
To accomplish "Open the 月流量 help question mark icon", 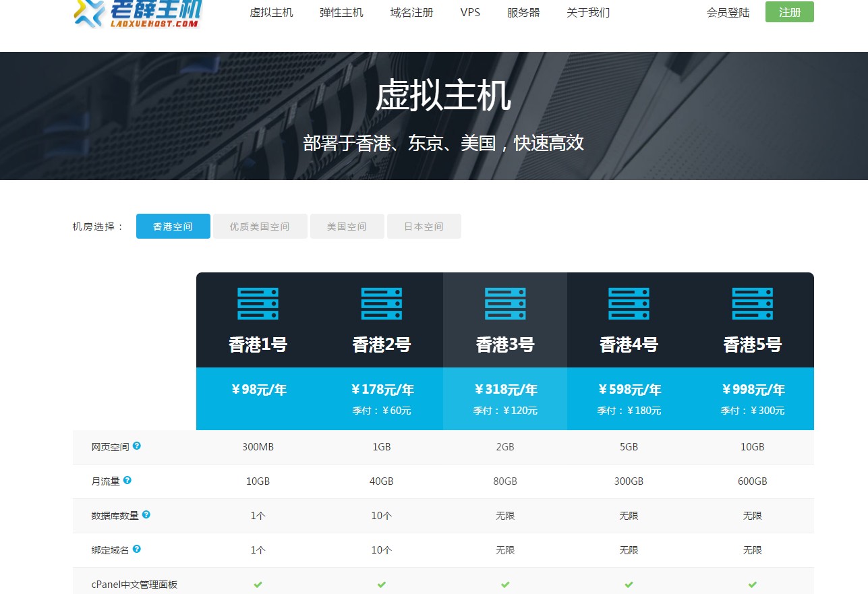I will point(127,479).
